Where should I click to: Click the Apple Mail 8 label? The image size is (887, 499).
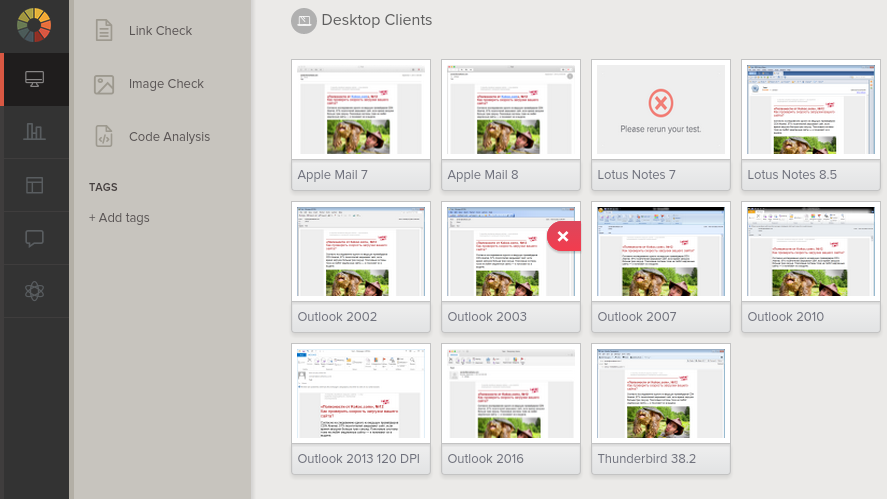(483, 175)
